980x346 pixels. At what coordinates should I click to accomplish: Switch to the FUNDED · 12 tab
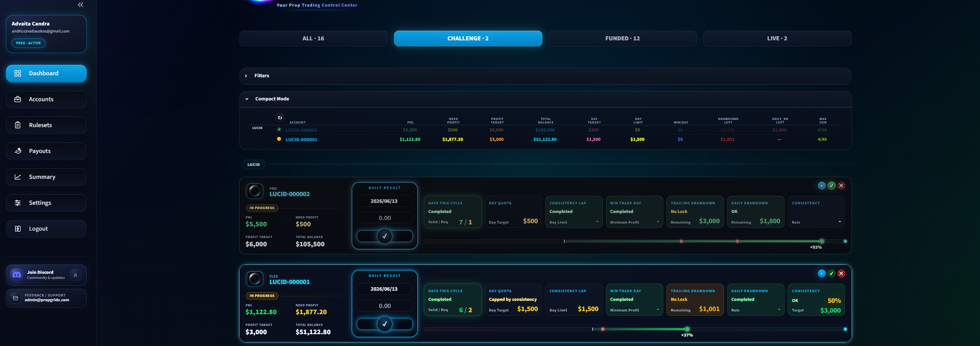click(x=622, y=38)
